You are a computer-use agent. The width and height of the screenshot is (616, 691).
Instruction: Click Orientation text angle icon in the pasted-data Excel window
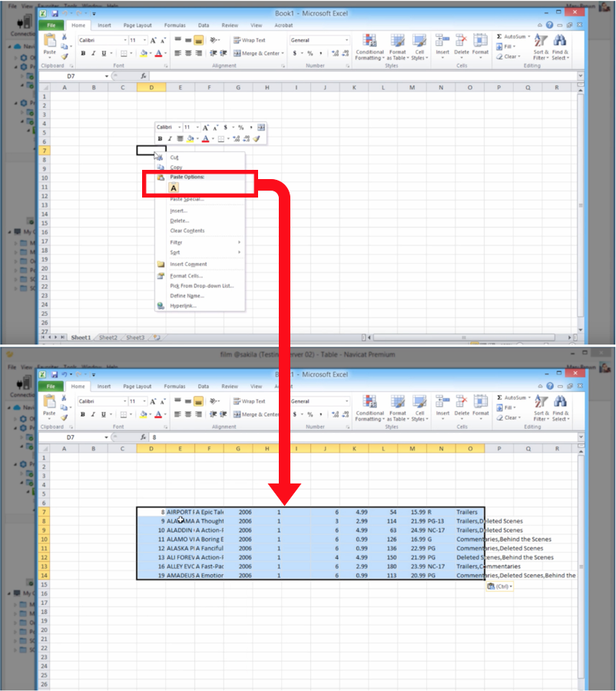pos(214,401)
